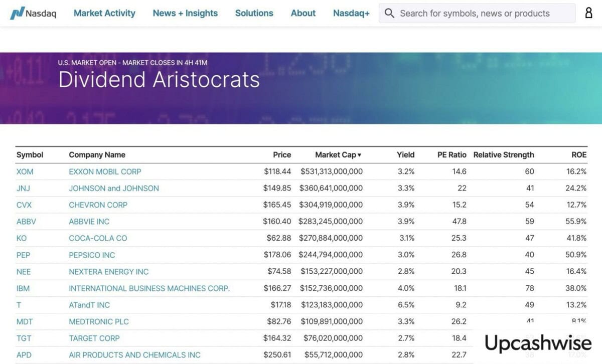This screenshot has height=364, width=602.
Task: Select ROE value 55.9%
Action: tap(576, 221)
